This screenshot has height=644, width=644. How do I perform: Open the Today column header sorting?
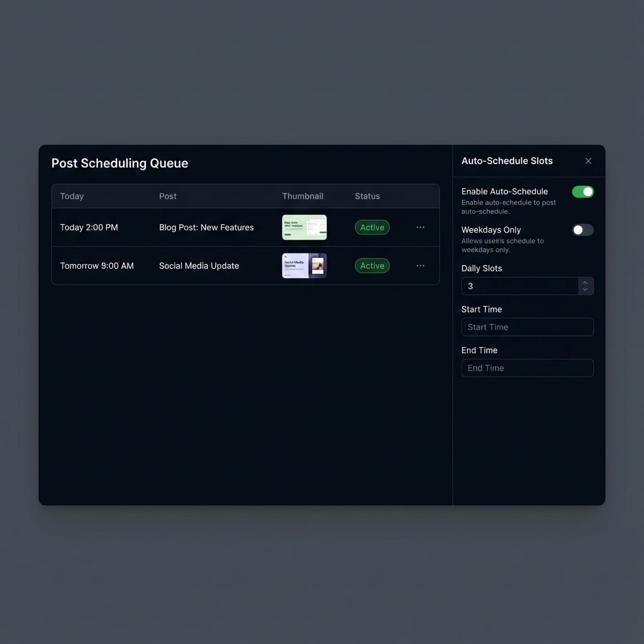[71, 196]
